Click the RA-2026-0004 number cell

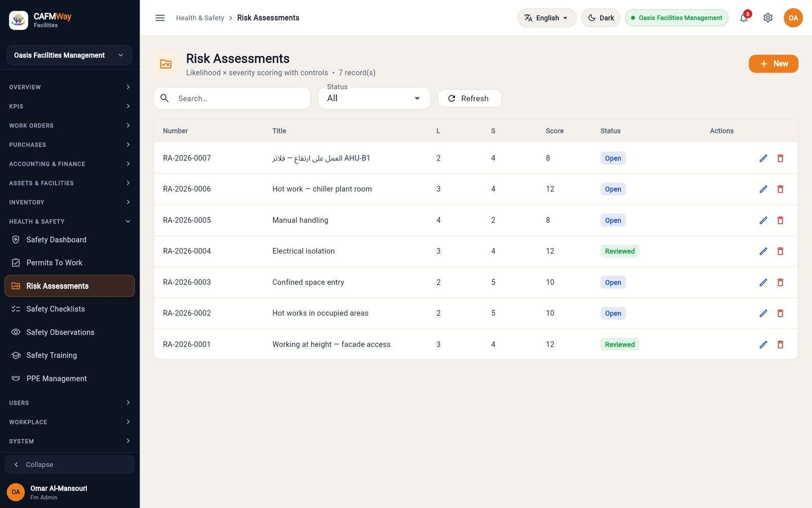(187, 251)
